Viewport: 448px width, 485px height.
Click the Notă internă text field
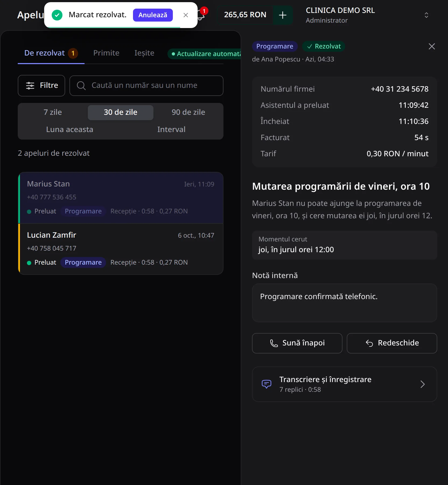[344, 303]
